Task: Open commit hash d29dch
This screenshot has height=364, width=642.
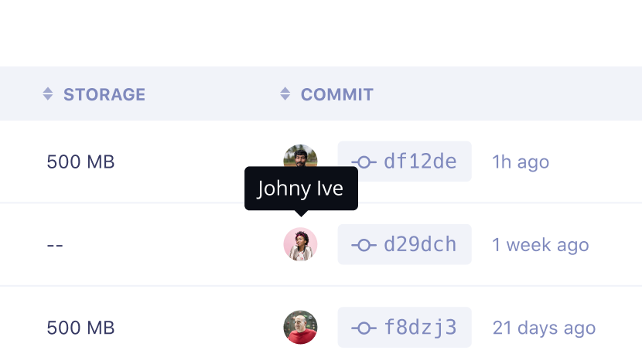Action: (x=420, y=244)
